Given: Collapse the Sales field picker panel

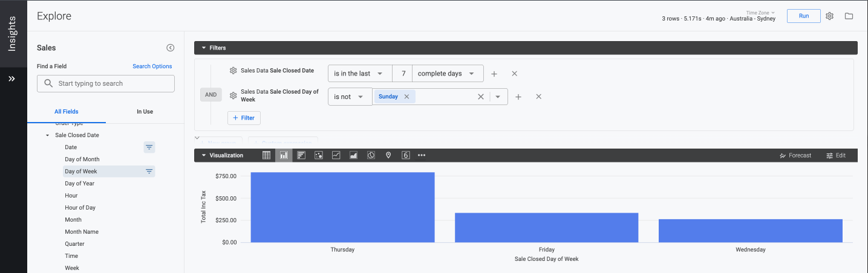Looking at the screenshot, I should point(171,48).
